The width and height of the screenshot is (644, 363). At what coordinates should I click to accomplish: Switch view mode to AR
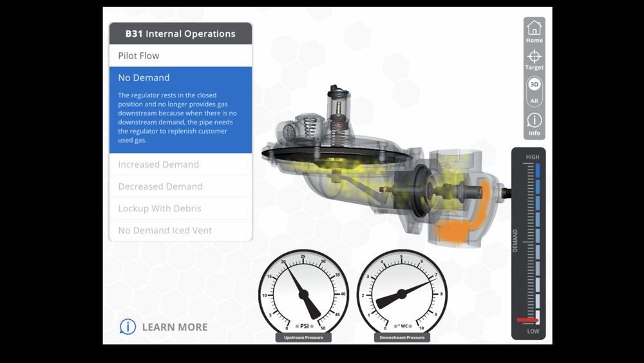pos(534,101)
